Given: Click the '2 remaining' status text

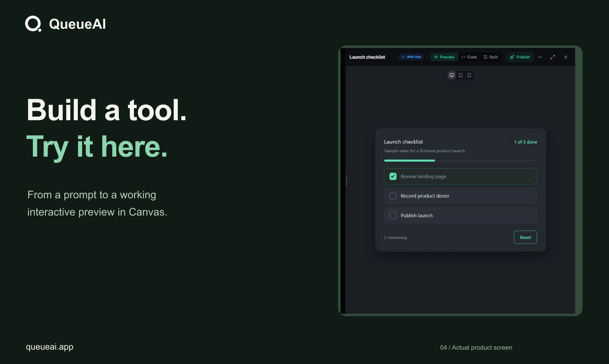Looking at the screenshot, I should pyautogui.click(x=395, y=237).
